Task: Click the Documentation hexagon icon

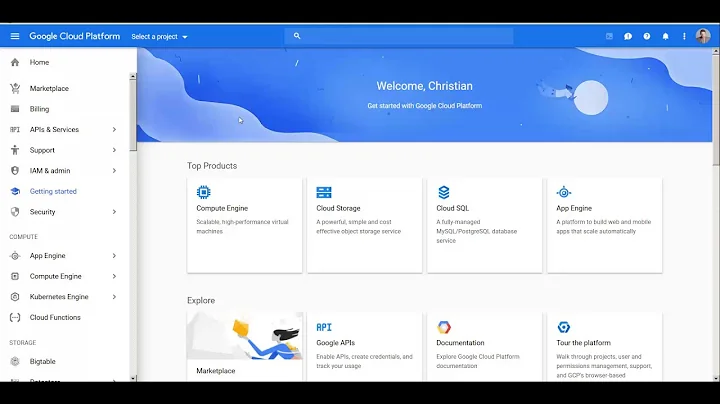Action: [444, 327]
